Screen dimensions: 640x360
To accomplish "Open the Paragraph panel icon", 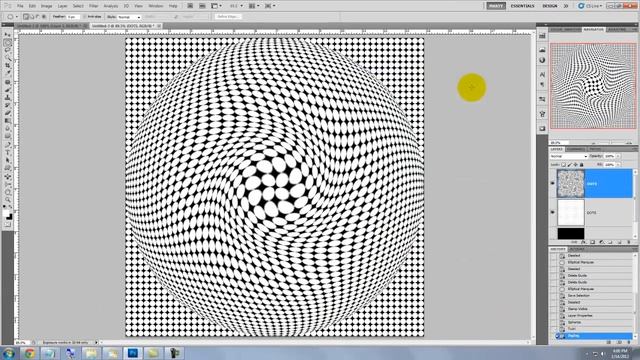I will pyautogui.click(x=542, y=84).
